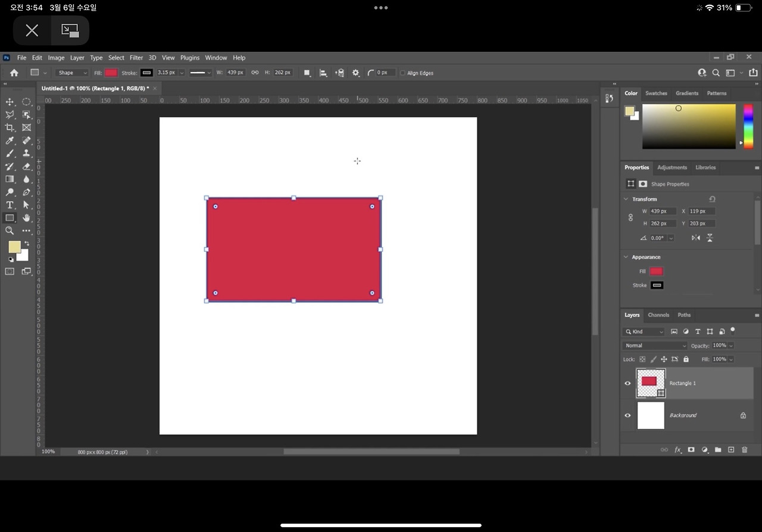Open the Layers panel options menu
This screenshot has width=762, height=532.
pos(757,315)
